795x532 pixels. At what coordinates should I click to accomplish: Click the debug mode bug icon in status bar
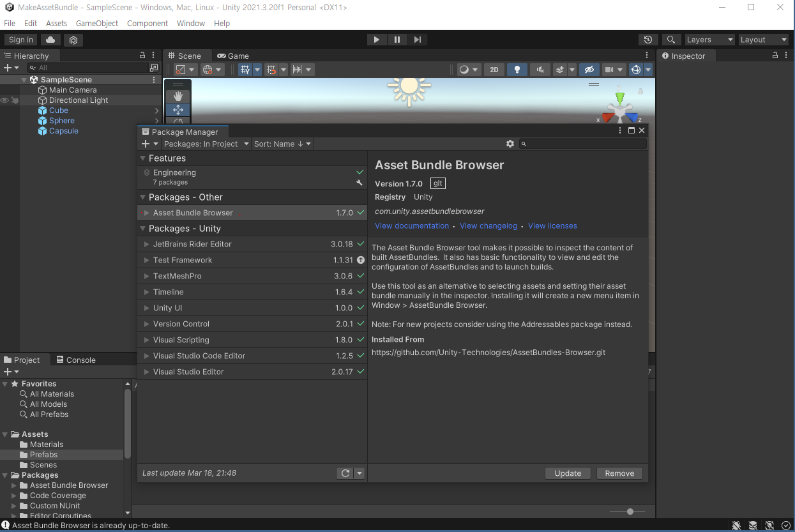point(736,526)
